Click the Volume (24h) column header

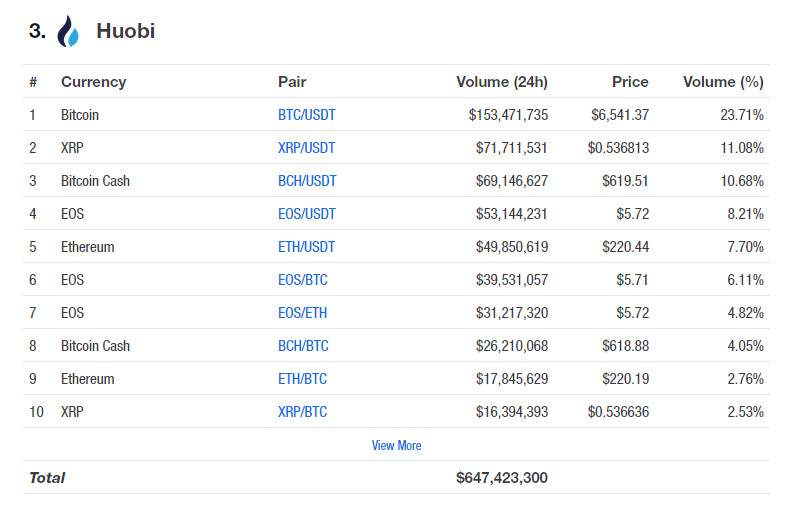point(502,82)
